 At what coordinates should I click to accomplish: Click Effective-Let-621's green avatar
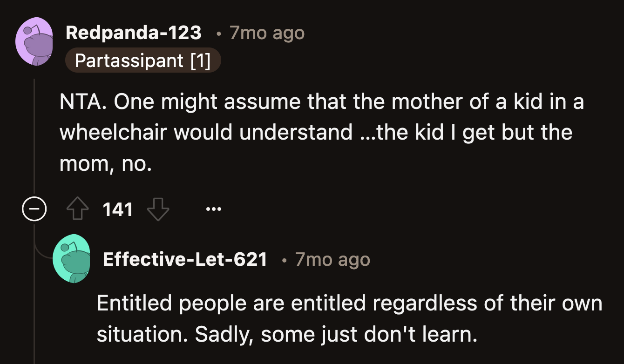point(72,257)
